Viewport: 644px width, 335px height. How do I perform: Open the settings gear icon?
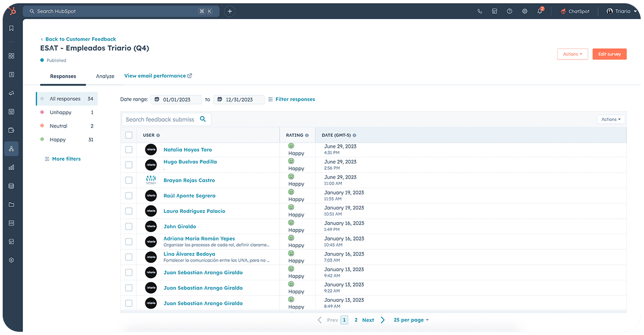[525, 11]
